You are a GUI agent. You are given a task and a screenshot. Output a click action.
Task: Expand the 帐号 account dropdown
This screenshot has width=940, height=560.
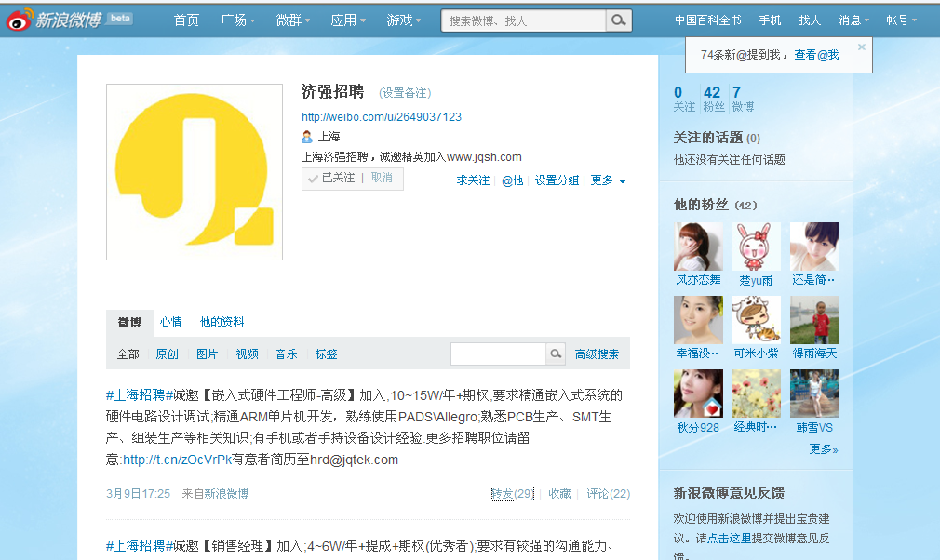pyautogui.click(x=899, y=19)
